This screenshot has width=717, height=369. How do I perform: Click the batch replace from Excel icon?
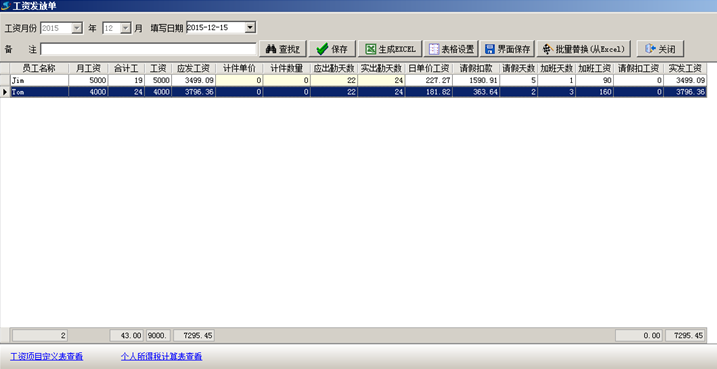pos(547,49)
